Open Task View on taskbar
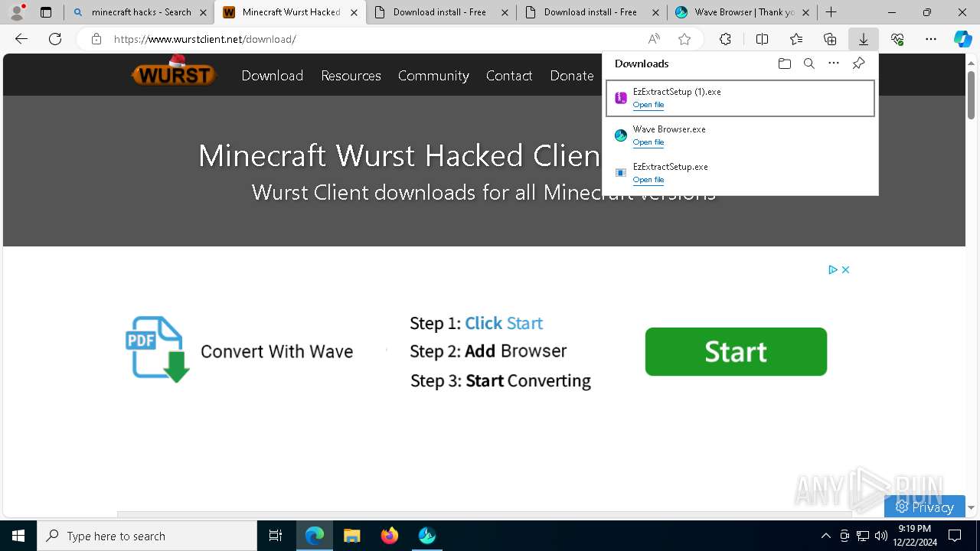This screenshot has width=980, height=551. [276, 536]
